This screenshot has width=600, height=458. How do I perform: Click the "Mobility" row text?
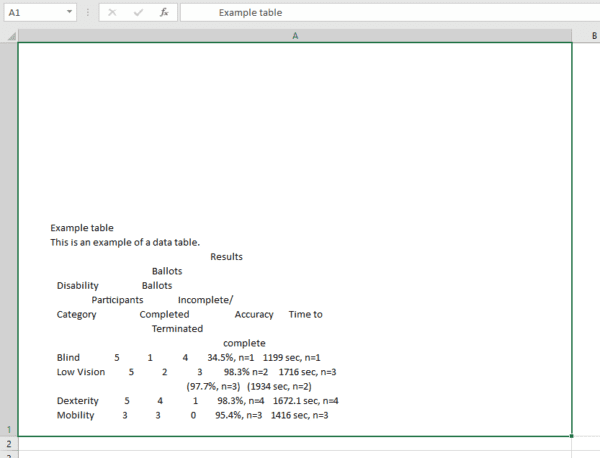[75, 415]
